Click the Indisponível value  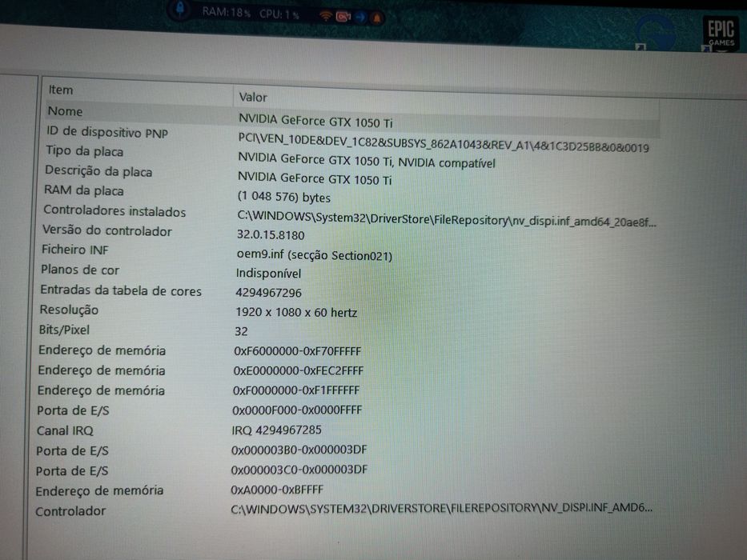tap(268, 274)
